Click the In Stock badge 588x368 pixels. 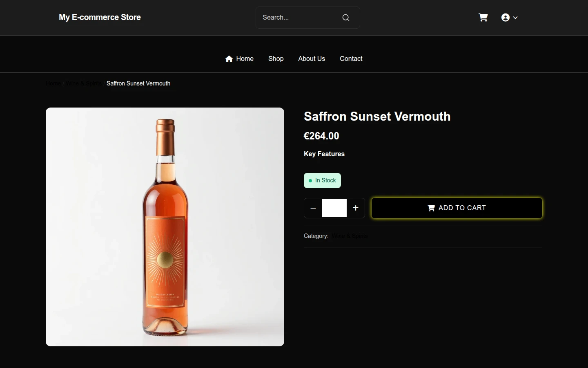322,181
